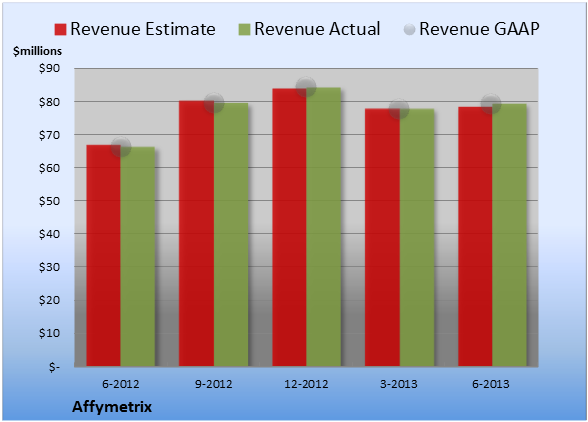Click the '$40' y-axis value
This screenshot has height=422, width=588.
49,234
